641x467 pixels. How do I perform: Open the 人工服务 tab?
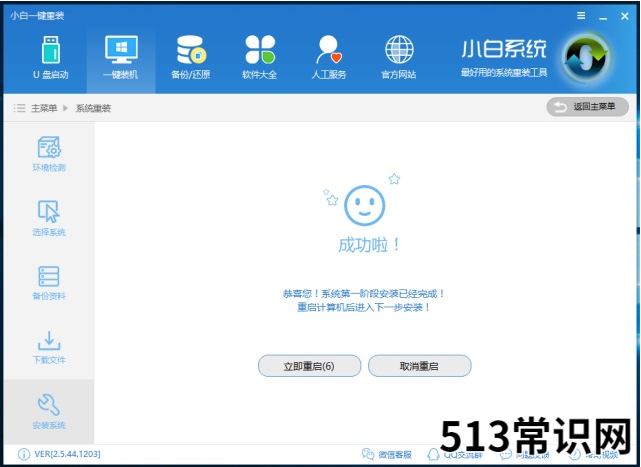click(329, 57)
